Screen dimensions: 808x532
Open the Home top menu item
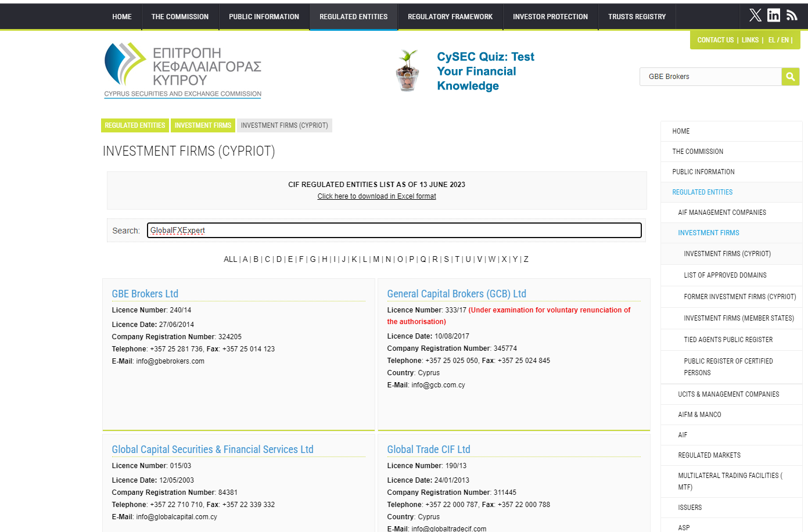(122, 17)
